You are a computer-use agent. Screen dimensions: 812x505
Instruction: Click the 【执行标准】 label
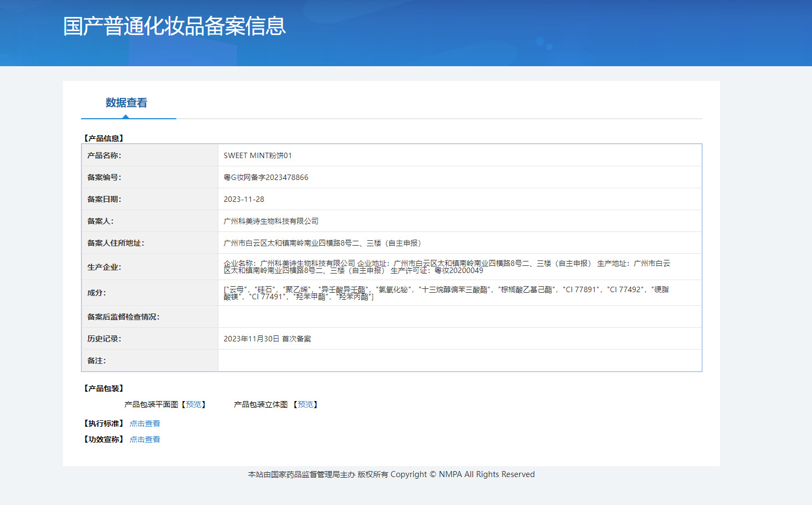point(103,423)
